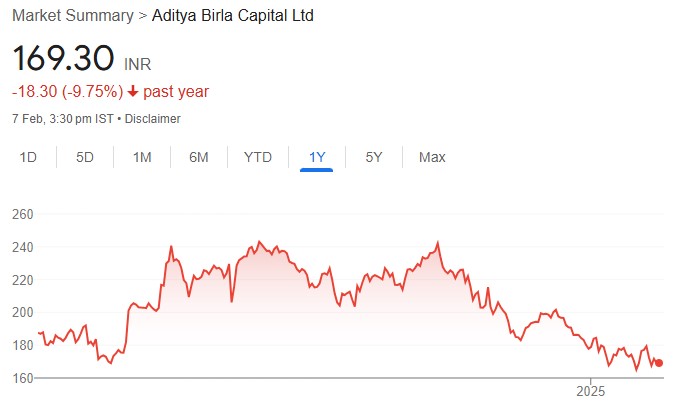Viewport: 685px width, 408px height.
Task: Click the red endpoint dot on chart
Action: pyautogui.click(x=659, y=363)
